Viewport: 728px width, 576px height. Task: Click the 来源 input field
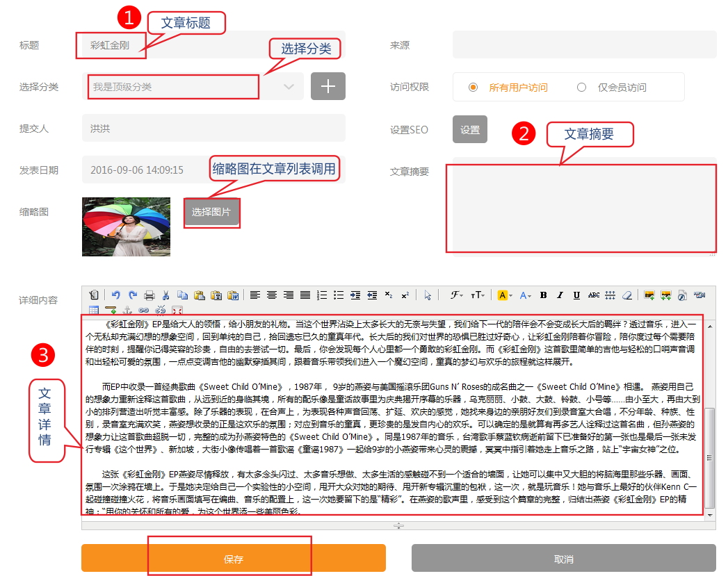[584, 44]
